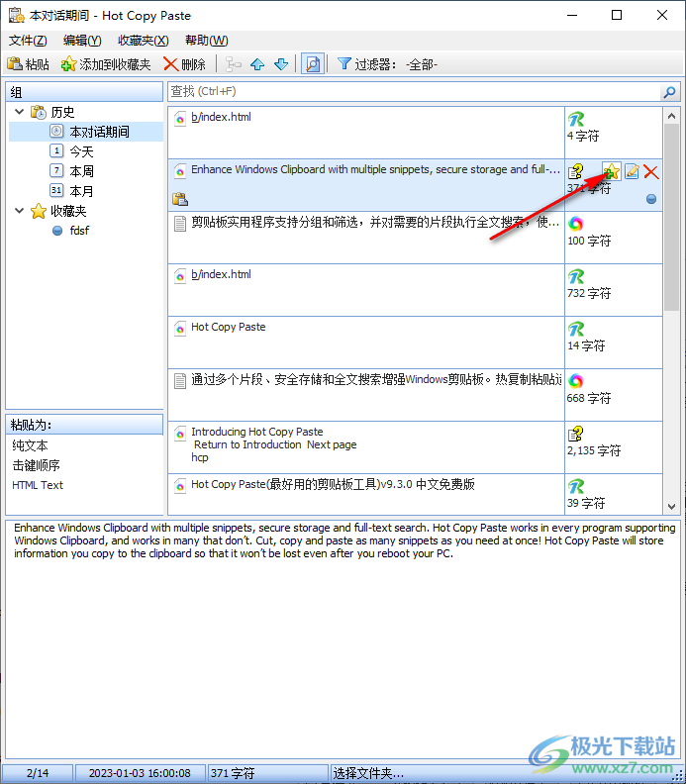Open the 文件(Z) menu
The height and width of the screenshot is (784, 686).
tap(28, 41)
